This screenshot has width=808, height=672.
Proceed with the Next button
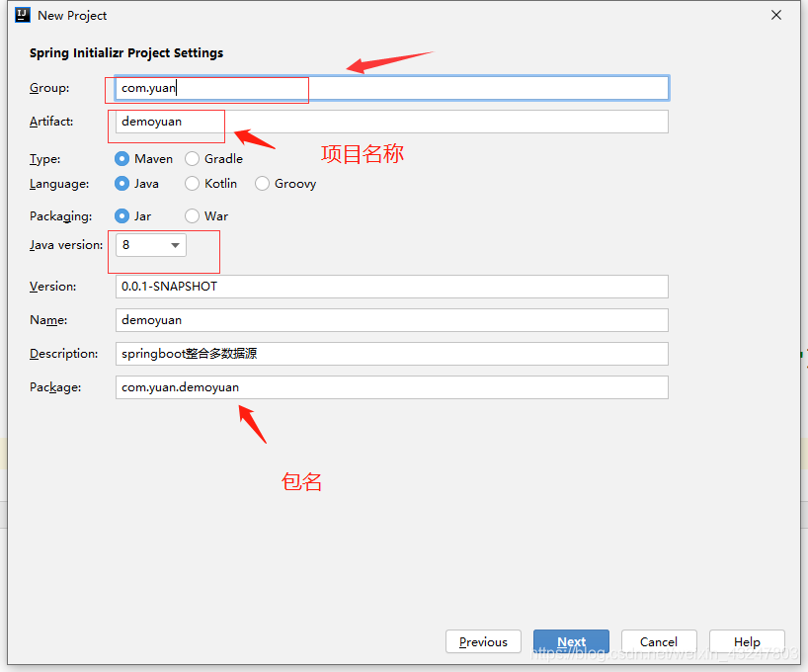571,641
